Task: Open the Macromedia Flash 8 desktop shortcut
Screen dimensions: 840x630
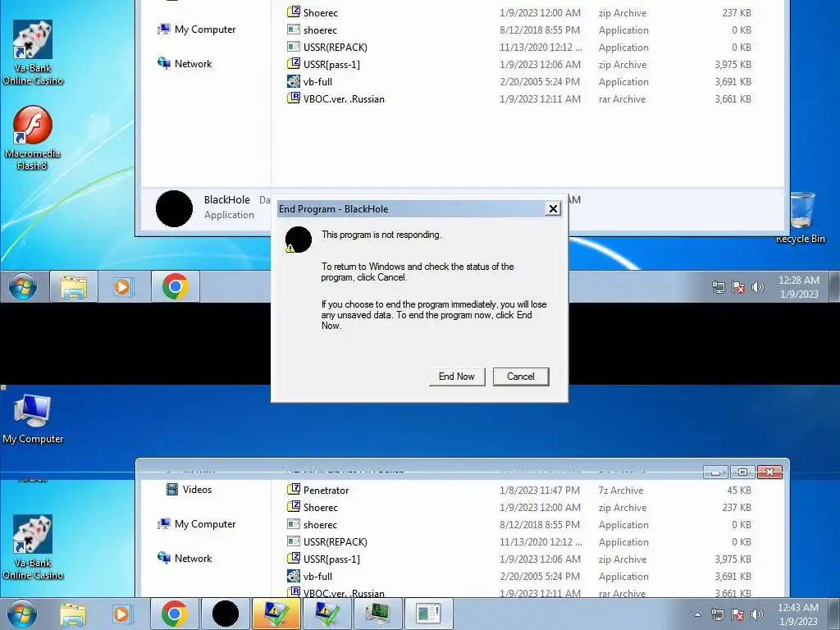Action: coord(32,138)
